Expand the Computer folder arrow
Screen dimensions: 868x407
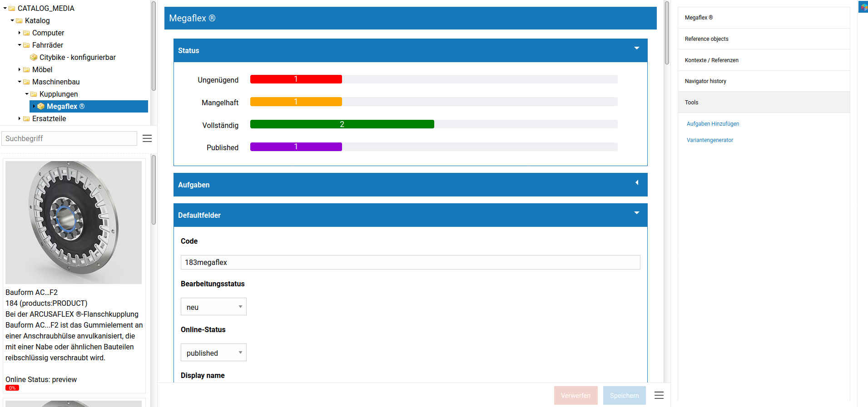pyautogui.click(x=20, y=33)
